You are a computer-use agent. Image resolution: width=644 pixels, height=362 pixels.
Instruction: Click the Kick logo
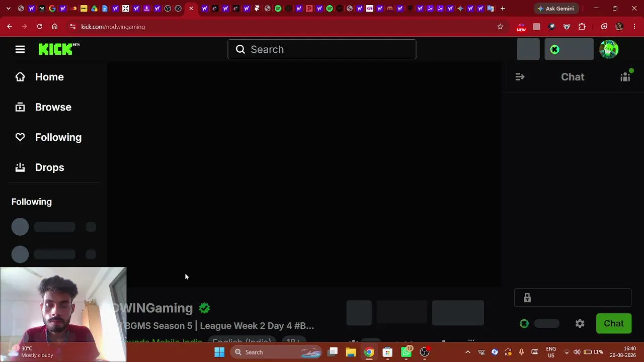(59, 49)
